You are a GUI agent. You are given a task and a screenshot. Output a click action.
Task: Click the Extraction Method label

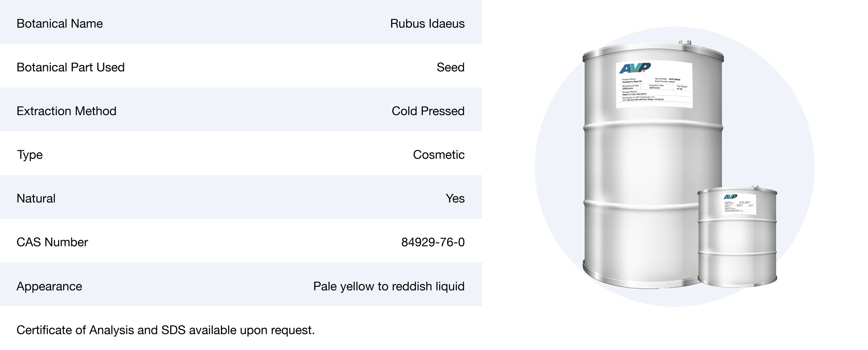click(66, 111)
